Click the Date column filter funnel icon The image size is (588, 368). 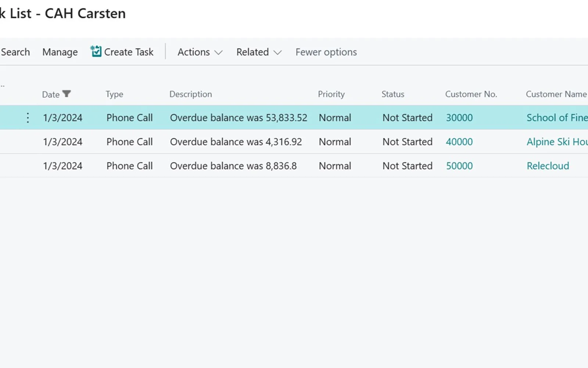pos(67,94)
